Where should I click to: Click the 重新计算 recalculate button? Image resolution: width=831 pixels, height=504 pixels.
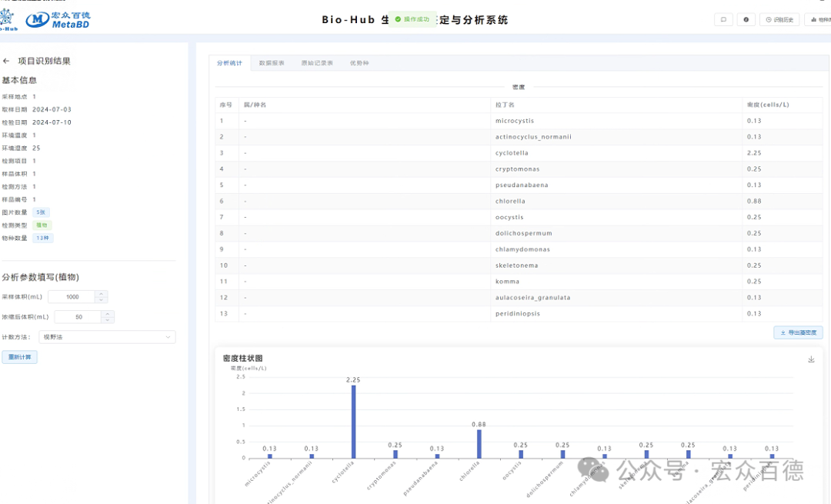click(19, 357)
